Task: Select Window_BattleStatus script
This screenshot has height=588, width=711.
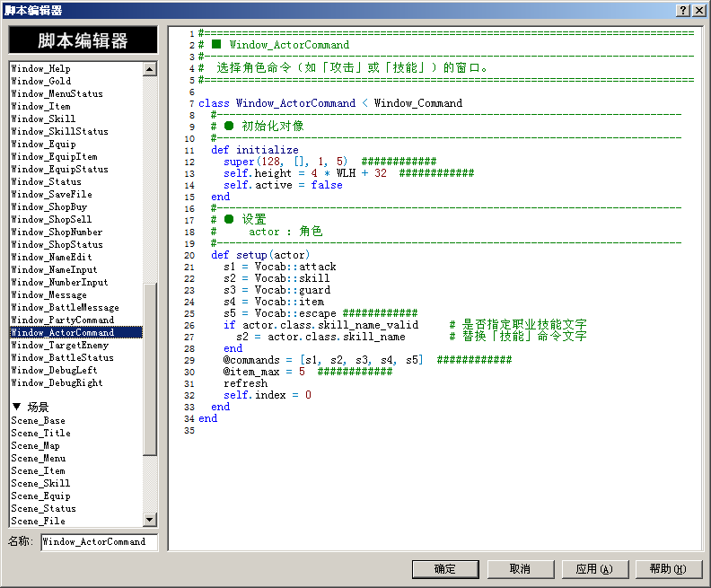Action: (76, 357)
